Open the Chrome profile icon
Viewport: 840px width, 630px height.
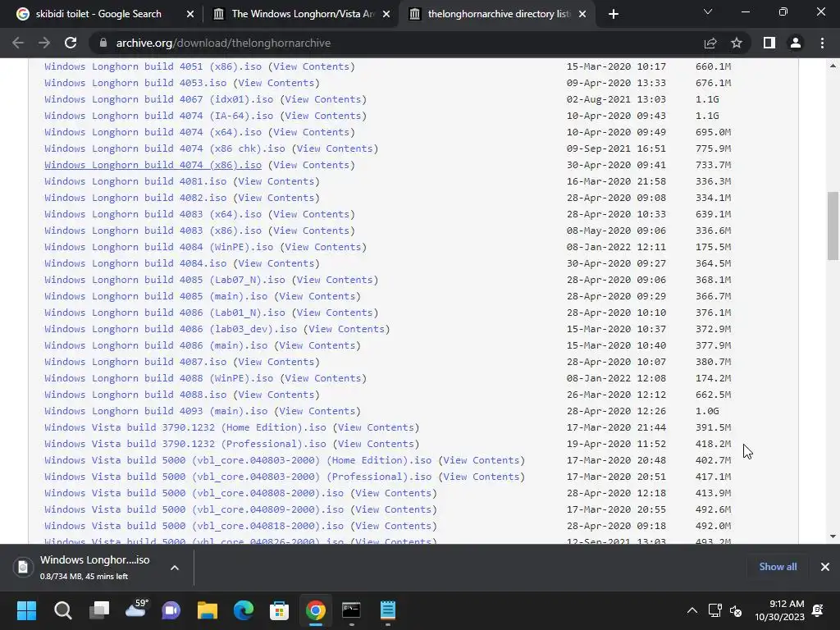coord(796,43)
